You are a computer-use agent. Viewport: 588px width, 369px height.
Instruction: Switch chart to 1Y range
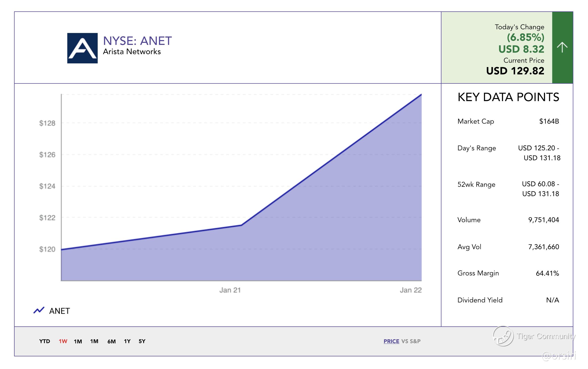(127, 341)
